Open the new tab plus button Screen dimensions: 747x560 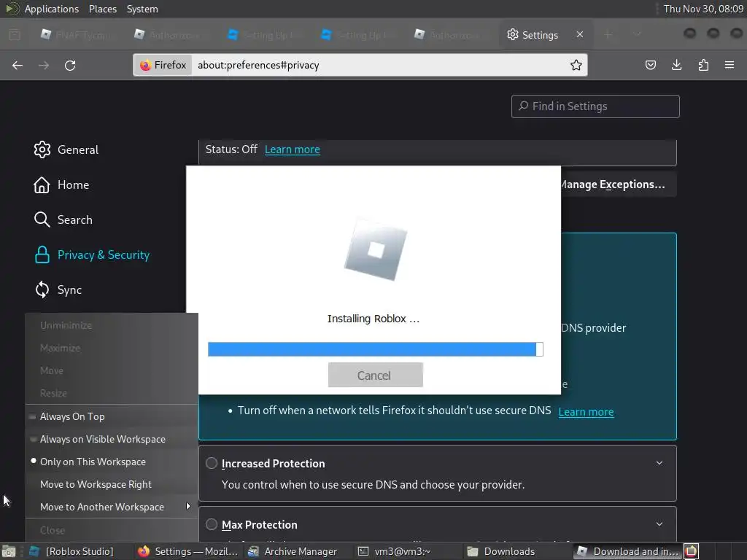[608, 35]
